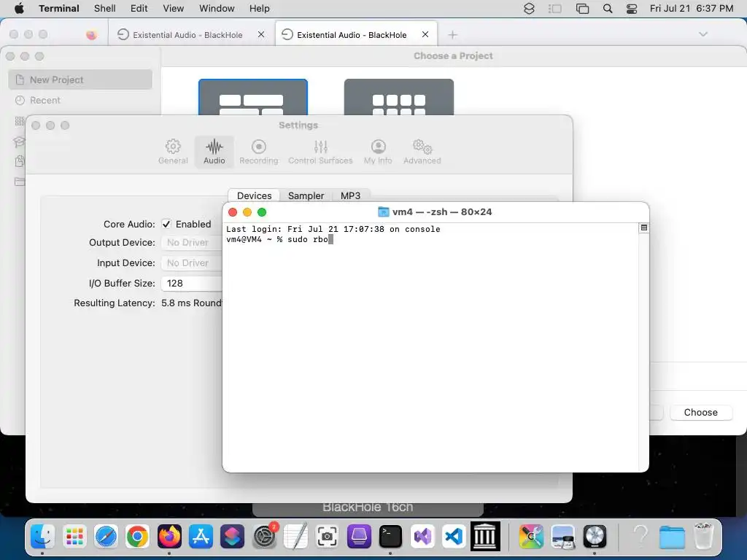Click the Terminal title folder proxy icon
The image size is (747, 560).
click(383, 212)
